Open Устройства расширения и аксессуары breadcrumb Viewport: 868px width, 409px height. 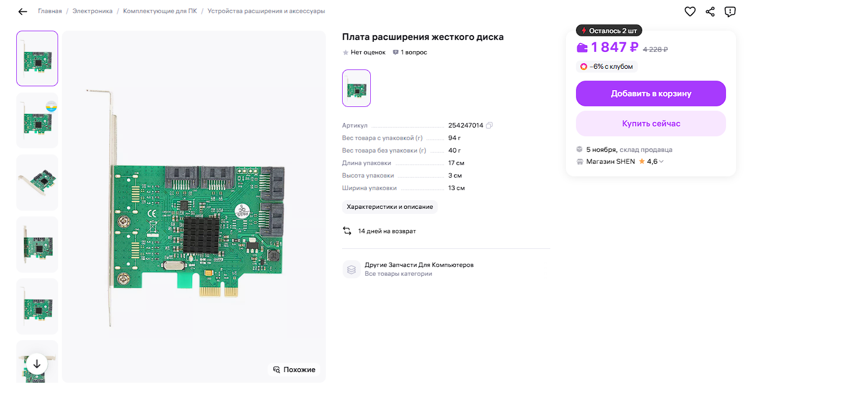tap(266, 11)
